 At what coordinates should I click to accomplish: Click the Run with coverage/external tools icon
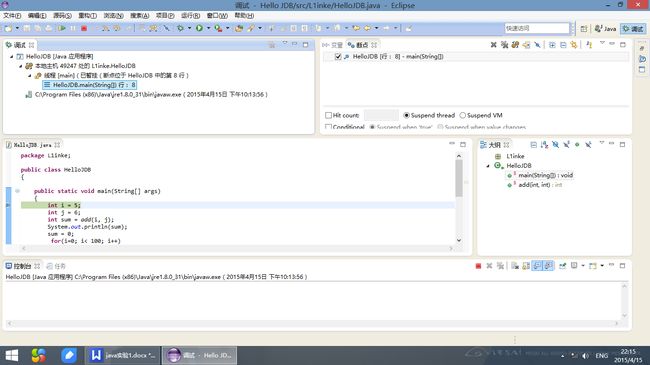pyautogui.click(x=218, y=28)
